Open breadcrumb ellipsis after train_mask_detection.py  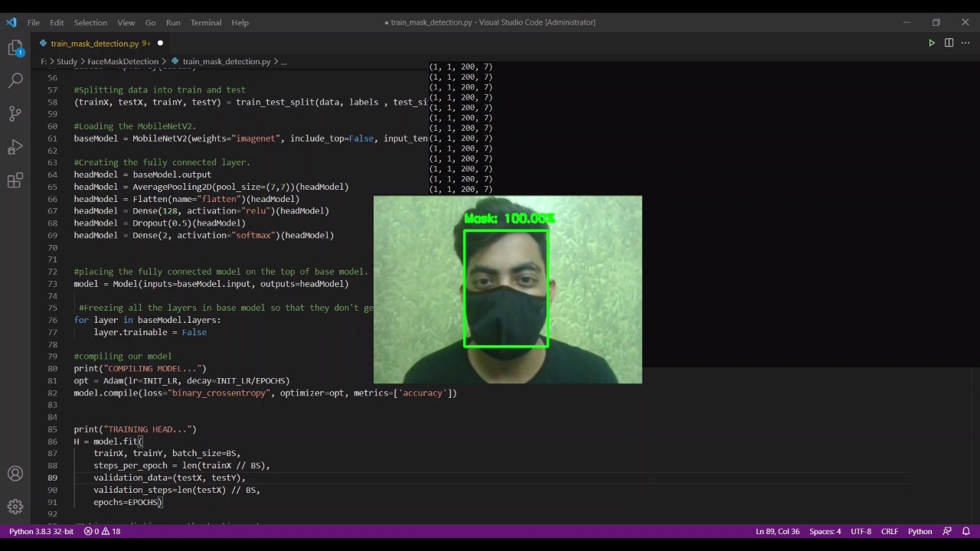tap(283, 61)
